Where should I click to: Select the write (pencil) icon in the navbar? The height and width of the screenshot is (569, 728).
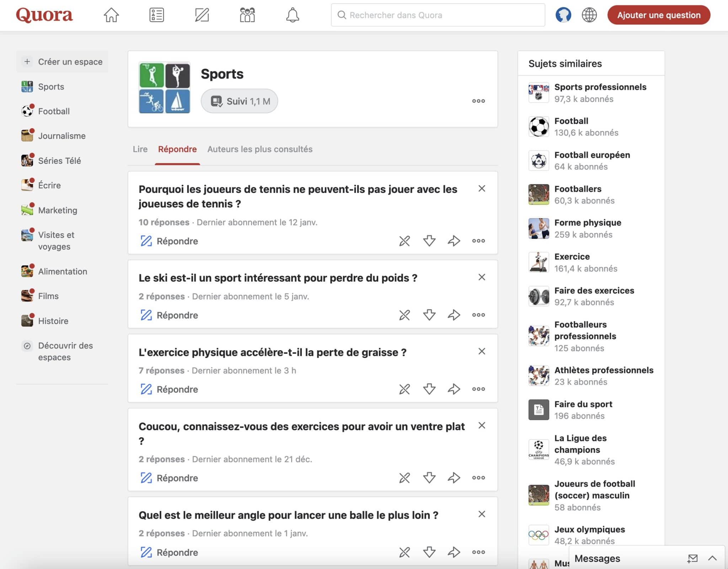coord(202,15)
